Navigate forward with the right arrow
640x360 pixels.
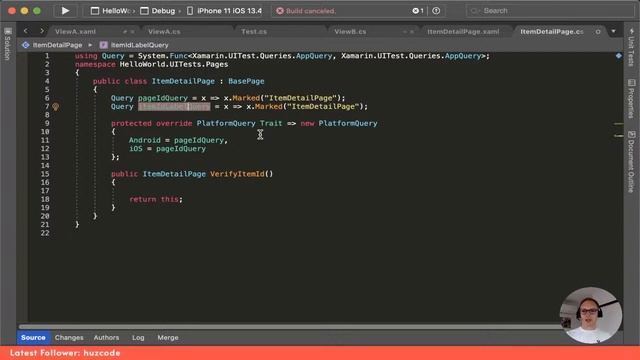[42, 31]
